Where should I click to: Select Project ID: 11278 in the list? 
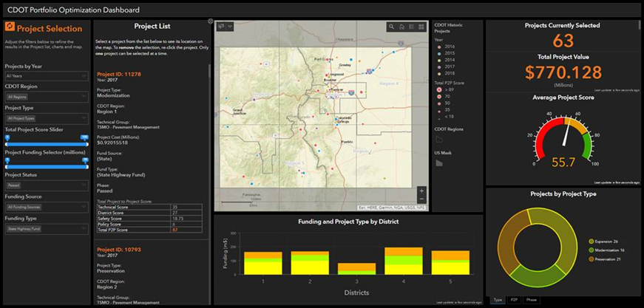coord(119,75)
